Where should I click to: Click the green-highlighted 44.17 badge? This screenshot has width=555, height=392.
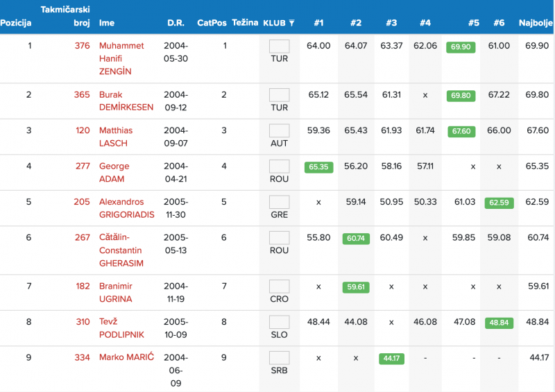tap(391, 359)
